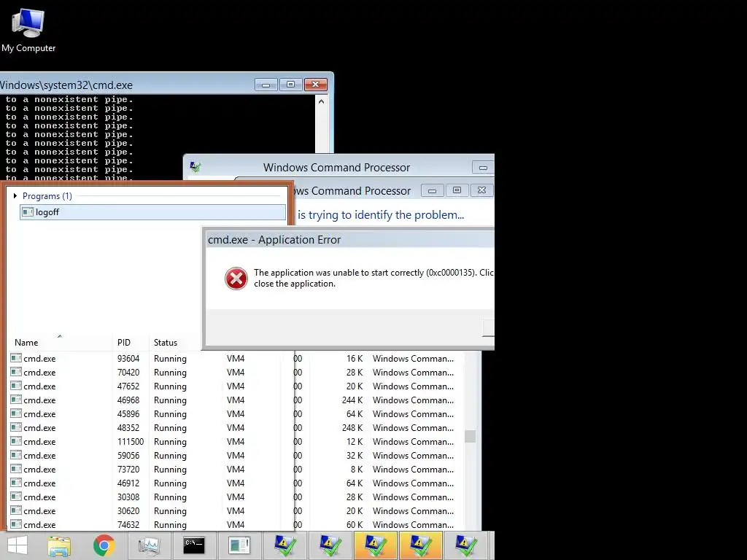Click the 248 K memory value
This screenshot has height=560, width=747.
pos(352,427)
